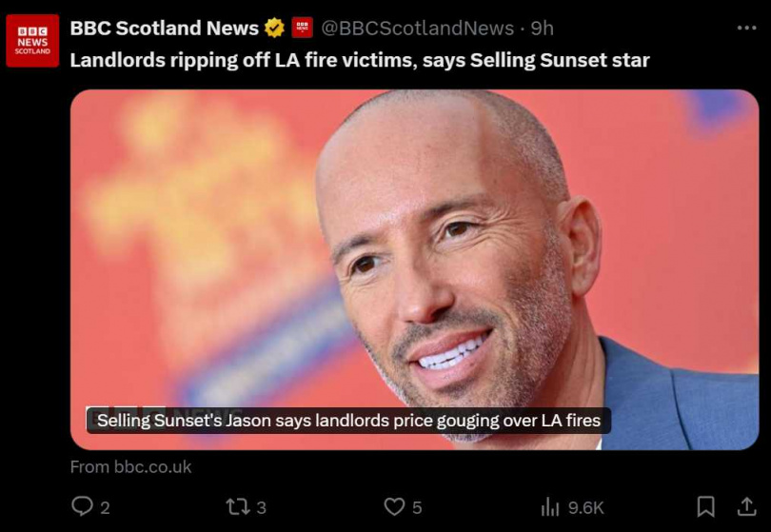Click the gold verified badge
Viewport: 771px width, 532px height.
point(274,28)
